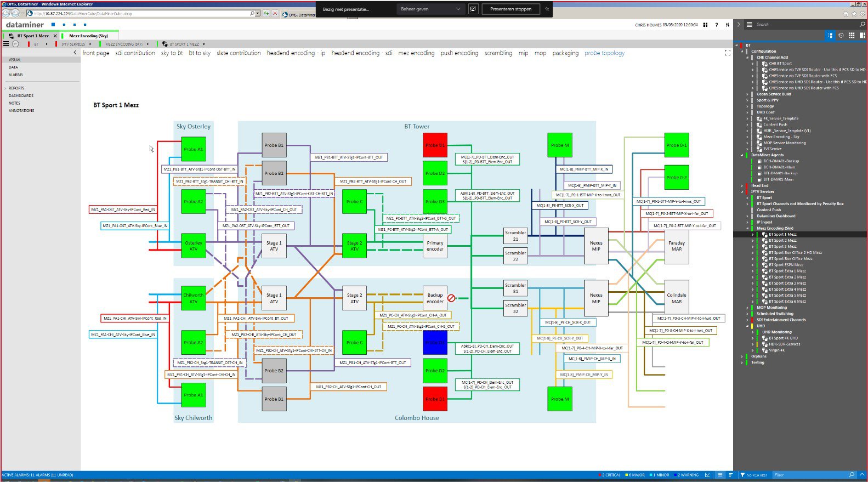Open the packaging tab
This screenshot has width=868, height=482.
[x=565, y=53]
